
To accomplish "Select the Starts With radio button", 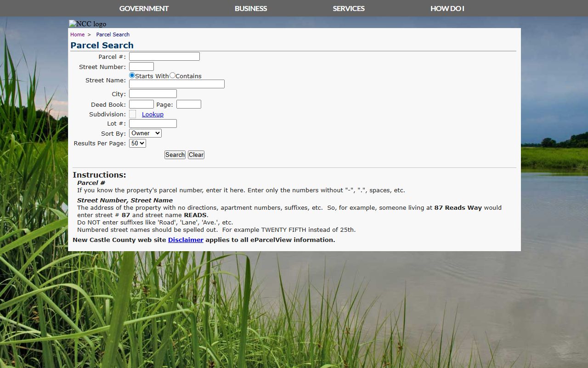I will point(132,75).
